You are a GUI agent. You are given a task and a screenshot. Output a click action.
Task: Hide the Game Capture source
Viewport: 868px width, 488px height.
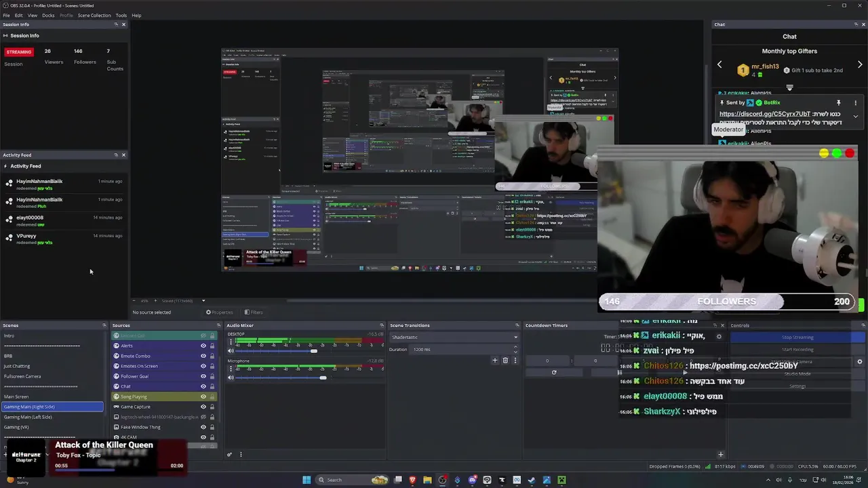point(203,407)
